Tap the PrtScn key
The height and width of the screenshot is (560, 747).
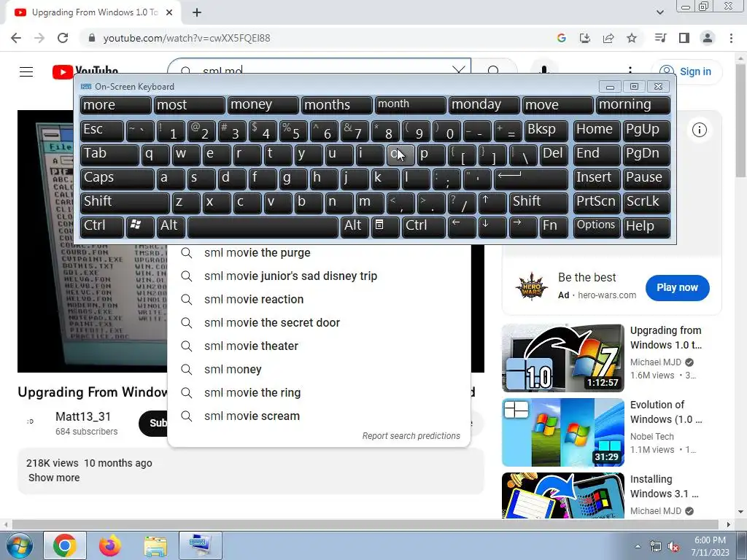(597, 203)
